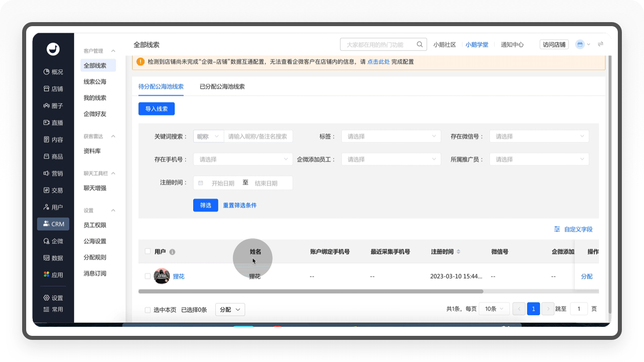Screen dimensions: 644x362
Task: Click the 导入线索 button
Action: point(156,109)
